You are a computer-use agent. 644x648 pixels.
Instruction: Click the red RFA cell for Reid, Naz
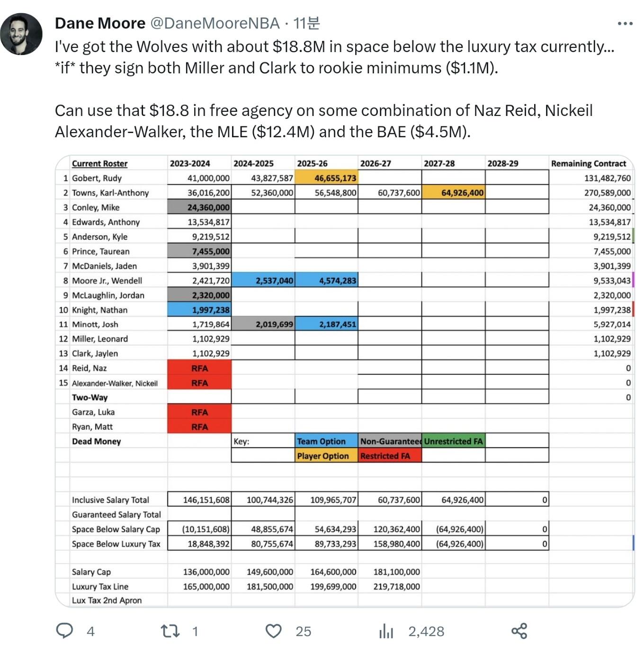coord(199,368)
